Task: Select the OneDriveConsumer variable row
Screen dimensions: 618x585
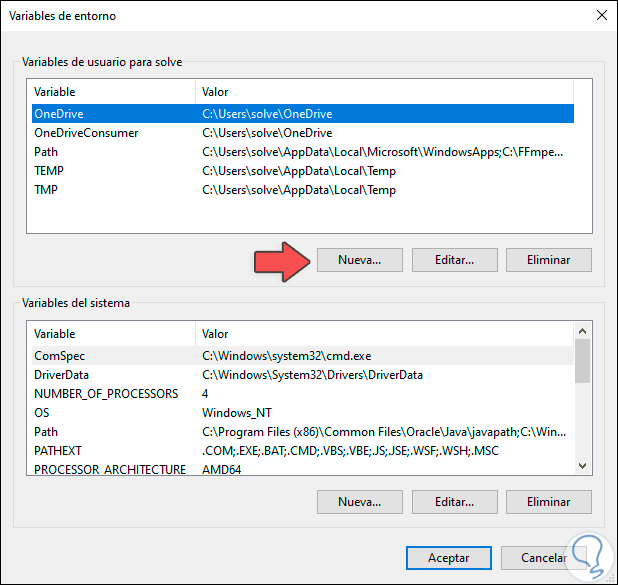Action: pyautogui.click(x=86, y=133)
